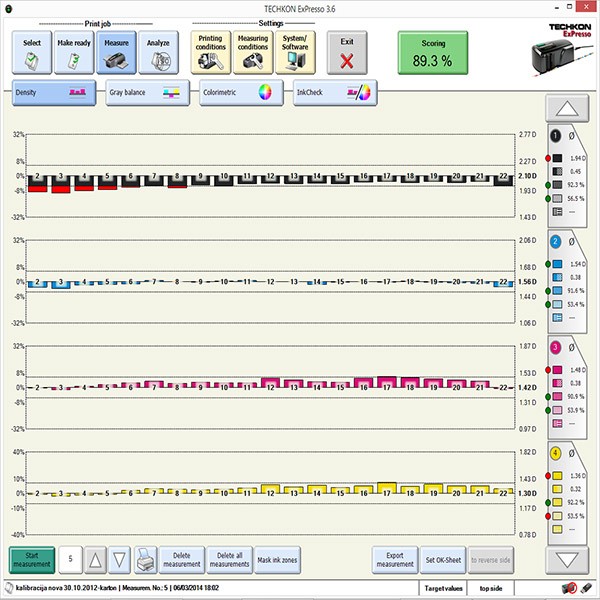Screen dimensions: 600x600
Task: Go to next measurement with up triangle
Action: pyautogui.click(x=95, y=560)
